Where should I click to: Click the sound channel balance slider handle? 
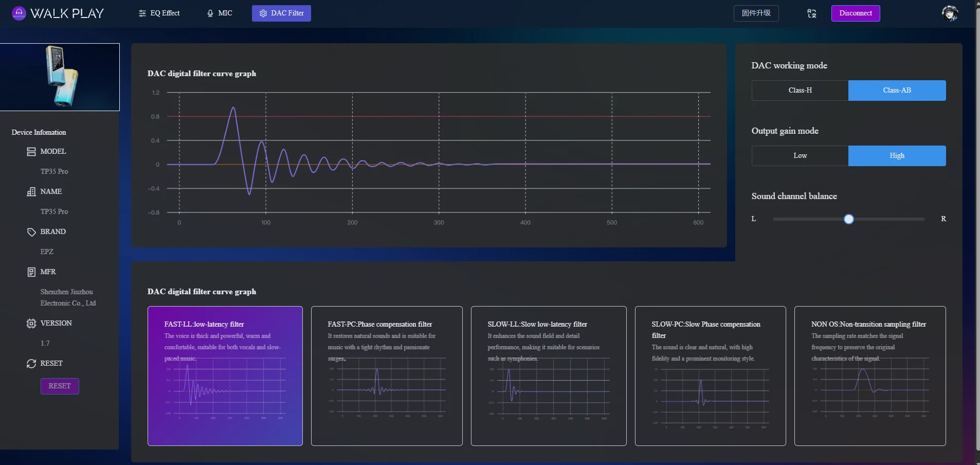(x=849, y=219)
